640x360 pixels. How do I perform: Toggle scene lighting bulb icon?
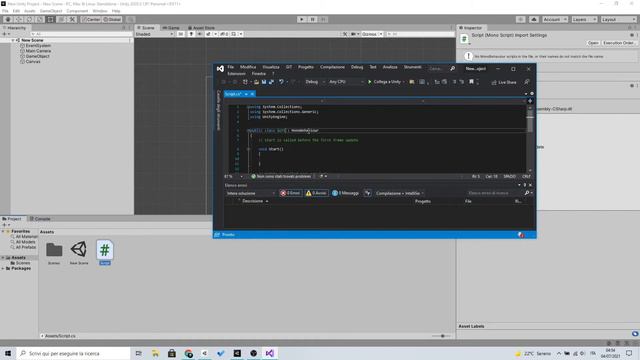[x=191, y=34]
